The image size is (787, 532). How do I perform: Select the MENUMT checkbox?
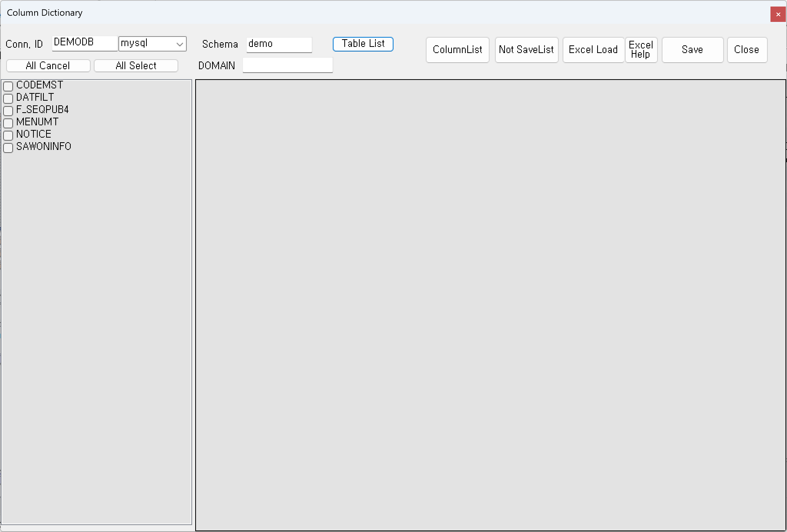[8, 123]
